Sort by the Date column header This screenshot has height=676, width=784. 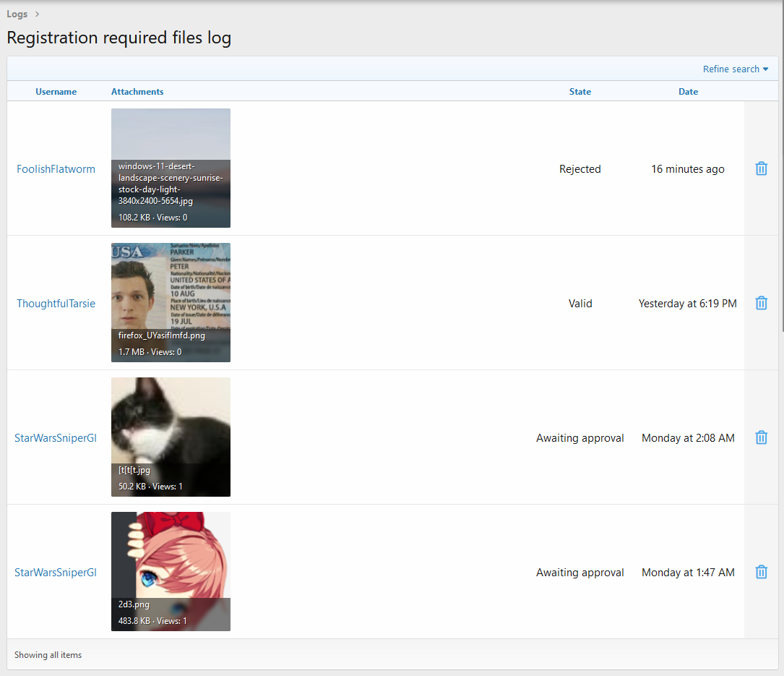(688, 92)
